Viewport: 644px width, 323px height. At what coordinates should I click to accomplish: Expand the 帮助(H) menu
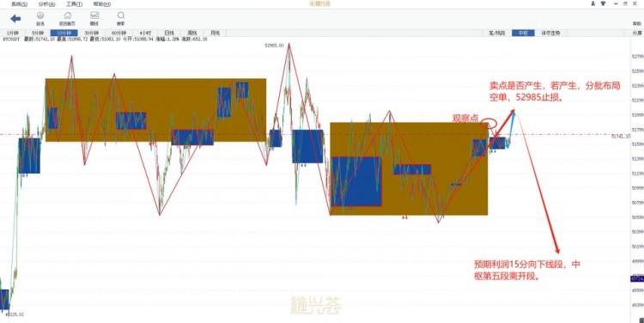[102, 4]
